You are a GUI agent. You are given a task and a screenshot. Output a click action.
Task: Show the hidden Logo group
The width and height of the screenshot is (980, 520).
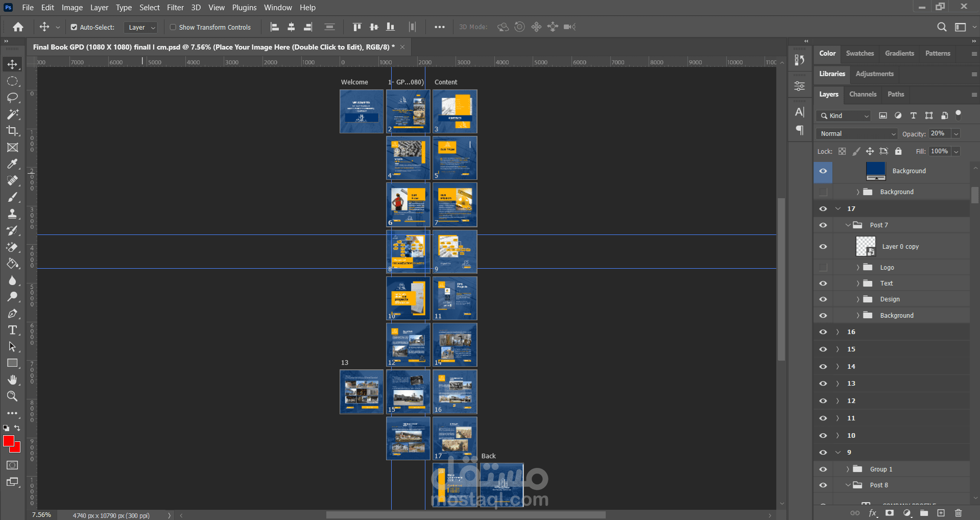pos(823,268)
